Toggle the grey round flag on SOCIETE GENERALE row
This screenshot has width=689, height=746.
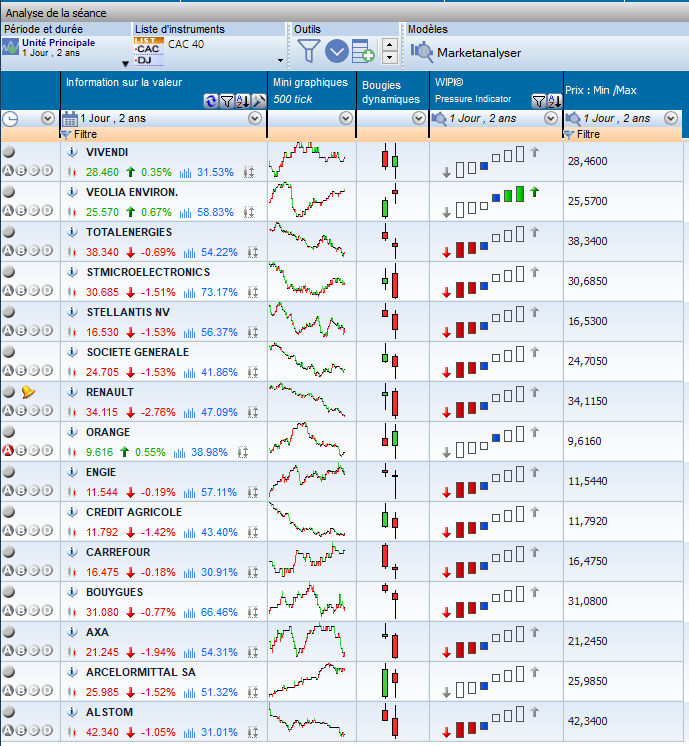pos(9,352)
